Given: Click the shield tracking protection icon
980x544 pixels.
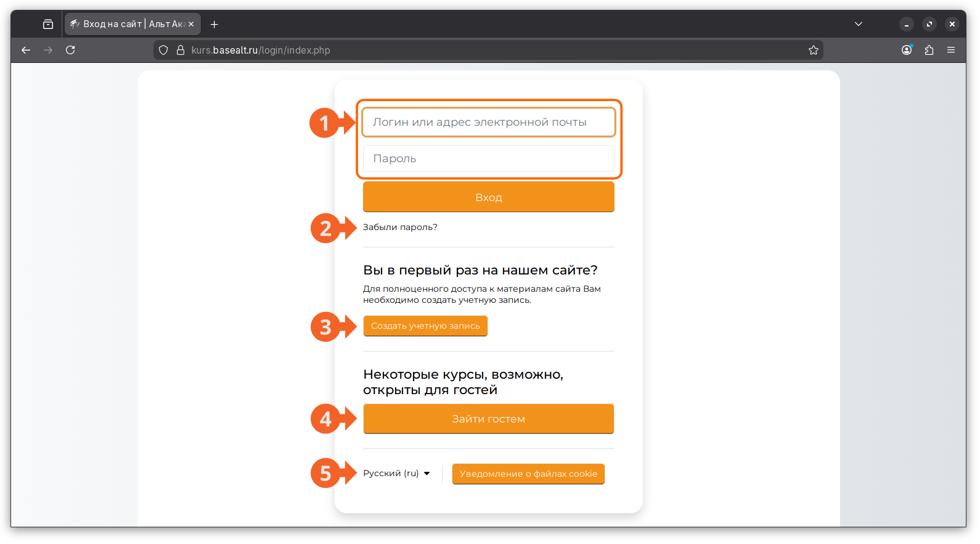Looking at the screenshot, I should (x=163, y=50).
